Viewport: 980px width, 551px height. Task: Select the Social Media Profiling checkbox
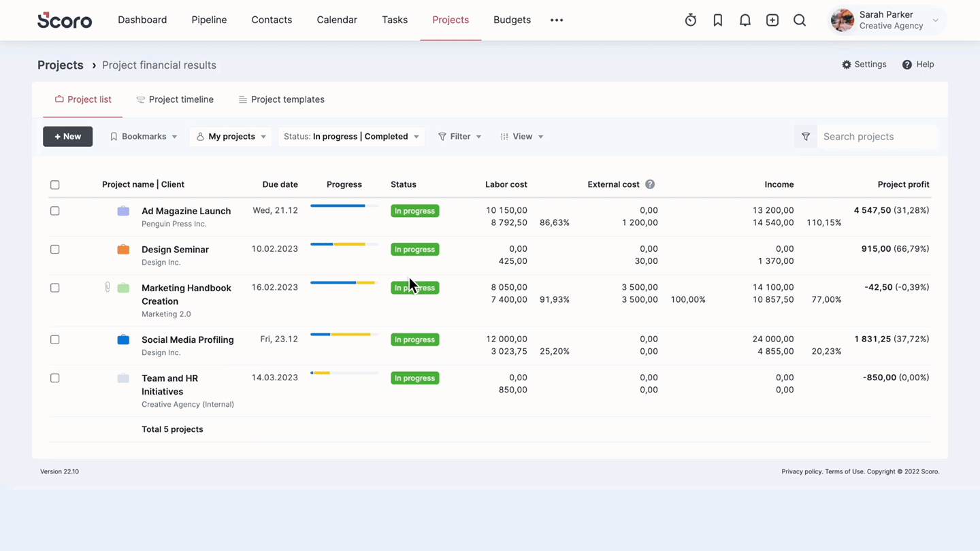55,339
